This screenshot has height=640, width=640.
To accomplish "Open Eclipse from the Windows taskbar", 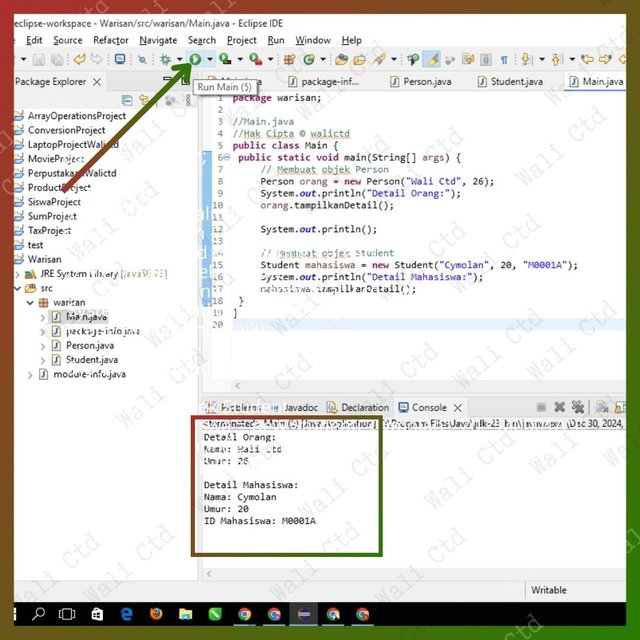I will [x=304, y=614].
